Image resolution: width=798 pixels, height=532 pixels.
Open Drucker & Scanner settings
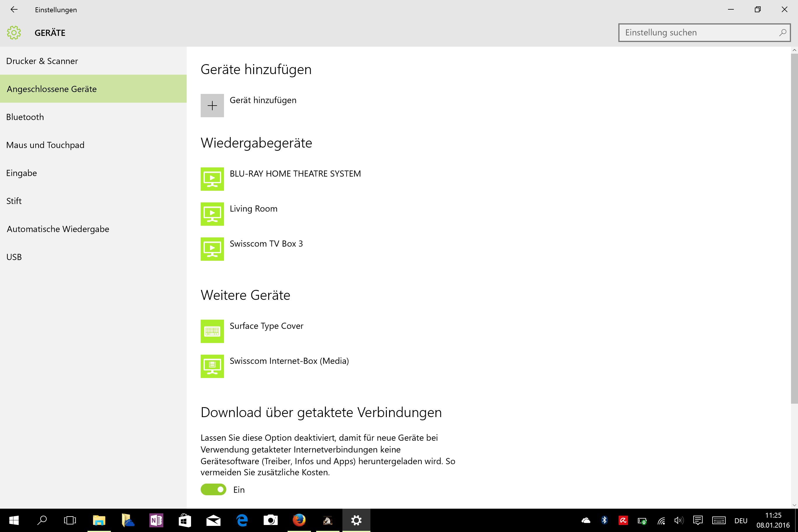click(x=93, y=61)
